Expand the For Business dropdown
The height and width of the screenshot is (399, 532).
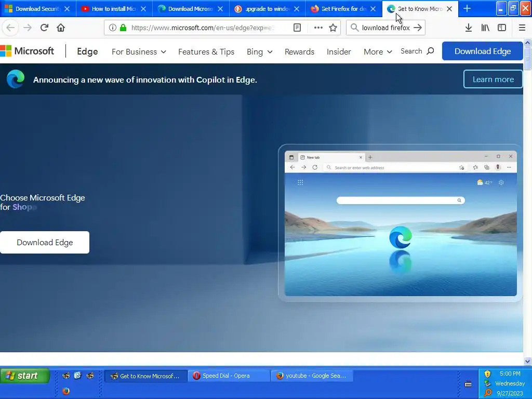tap(139, 52)
